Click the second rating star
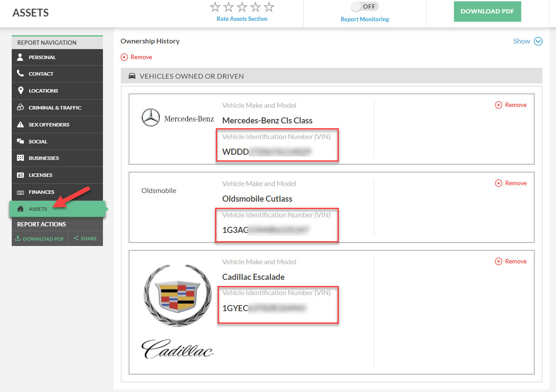This screenshot has height=392, width=556. [228, 7]
